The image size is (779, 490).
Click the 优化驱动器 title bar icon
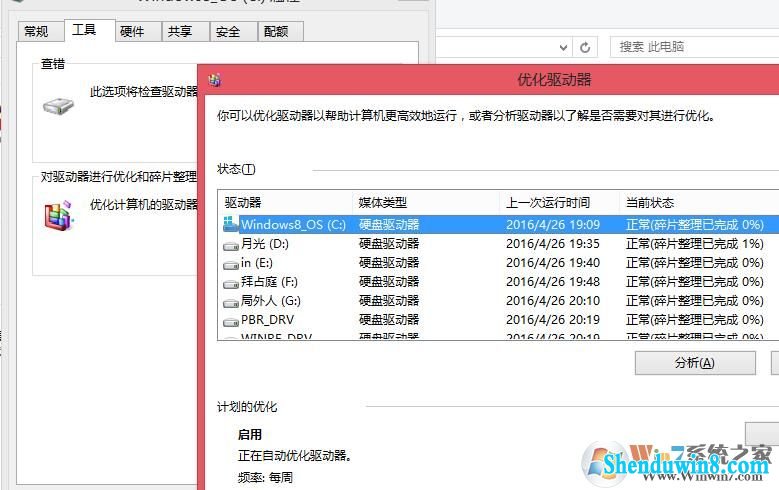(215, 80)
